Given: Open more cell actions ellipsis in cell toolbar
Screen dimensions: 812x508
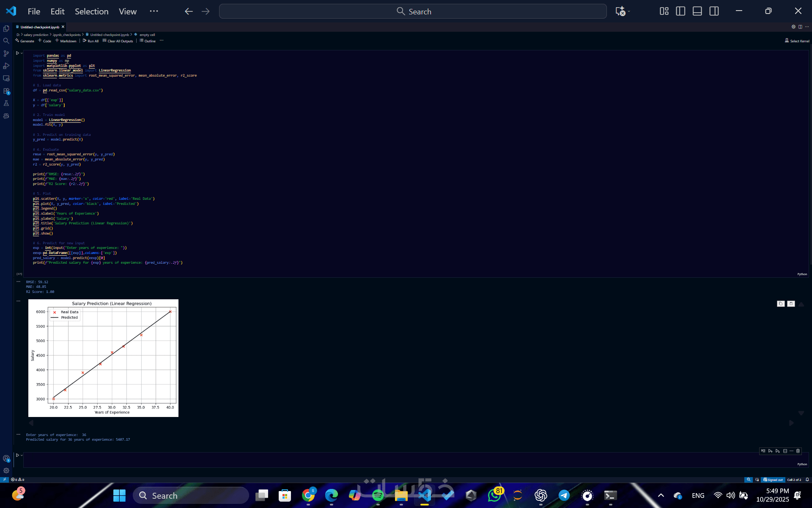Looking at the screenshot, I should click(x=791, y=451).
